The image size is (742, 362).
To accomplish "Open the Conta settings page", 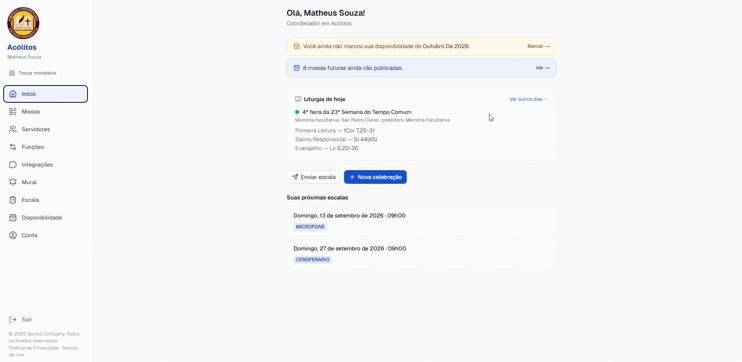I will 45,235.
